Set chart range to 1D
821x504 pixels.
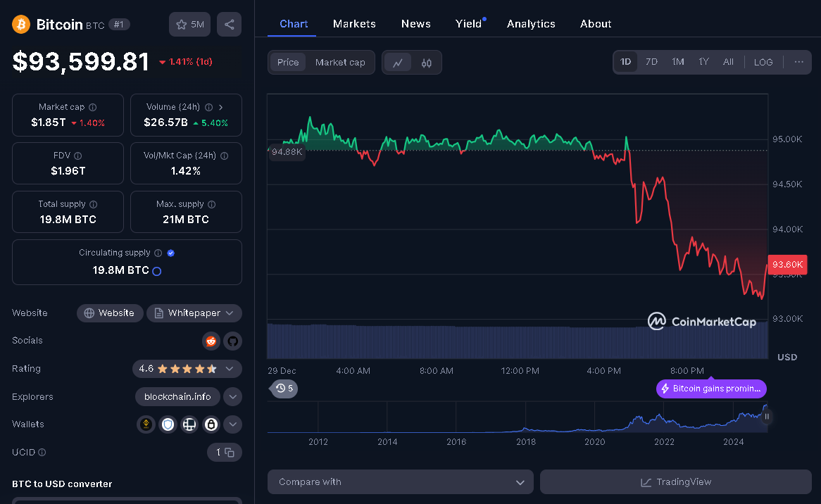click(626, 62)
